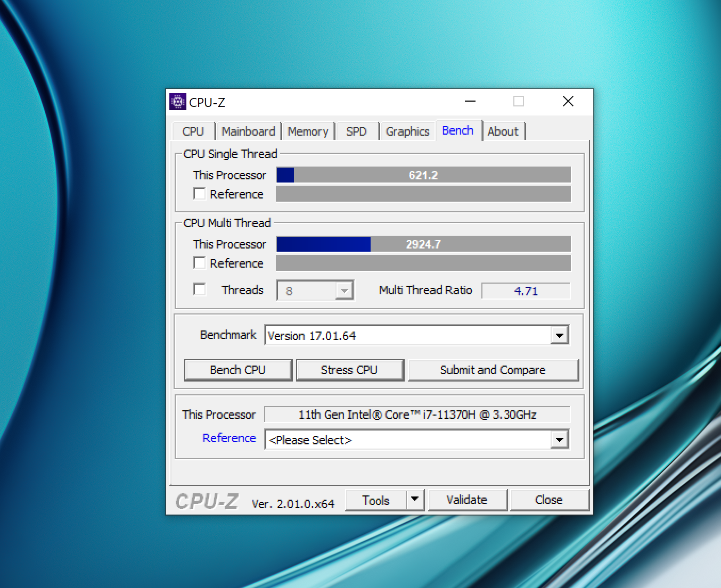
Task: Close CPU-Z with the X button
Action: (x=568, y=101)
